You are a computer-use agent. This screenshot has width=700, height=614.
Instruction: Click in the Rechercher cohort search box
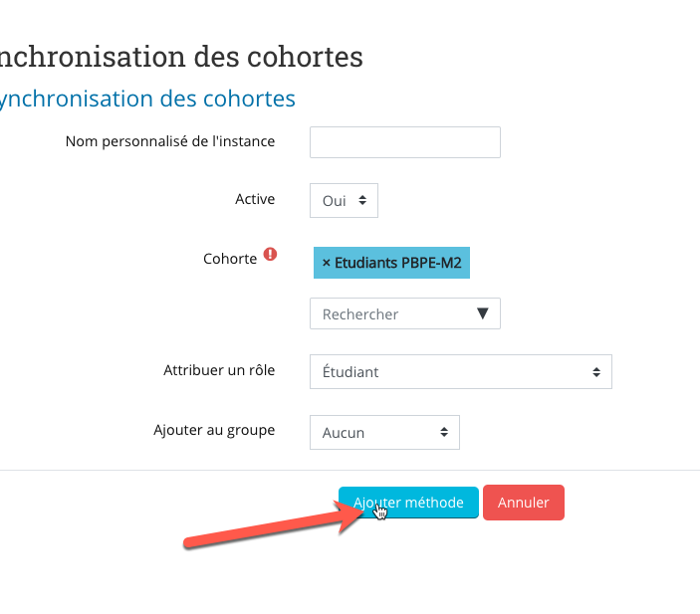[x=405, y=313]
